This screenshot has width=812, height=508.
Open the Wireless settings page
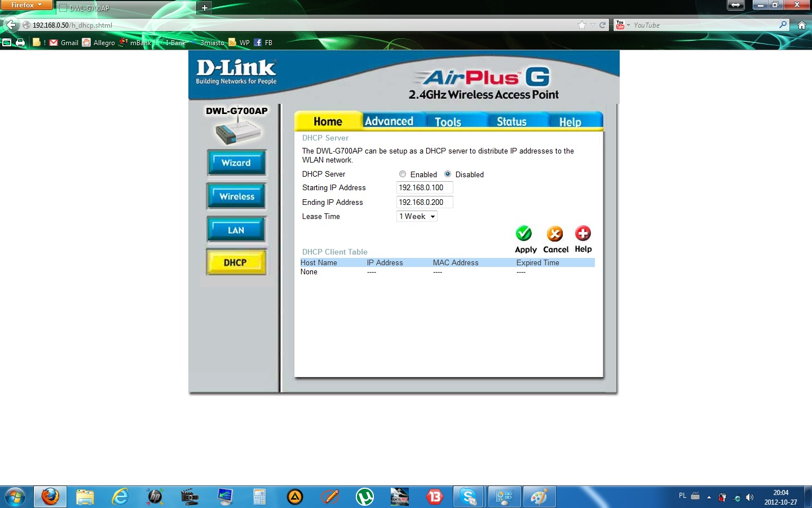[x=236, y=196]
